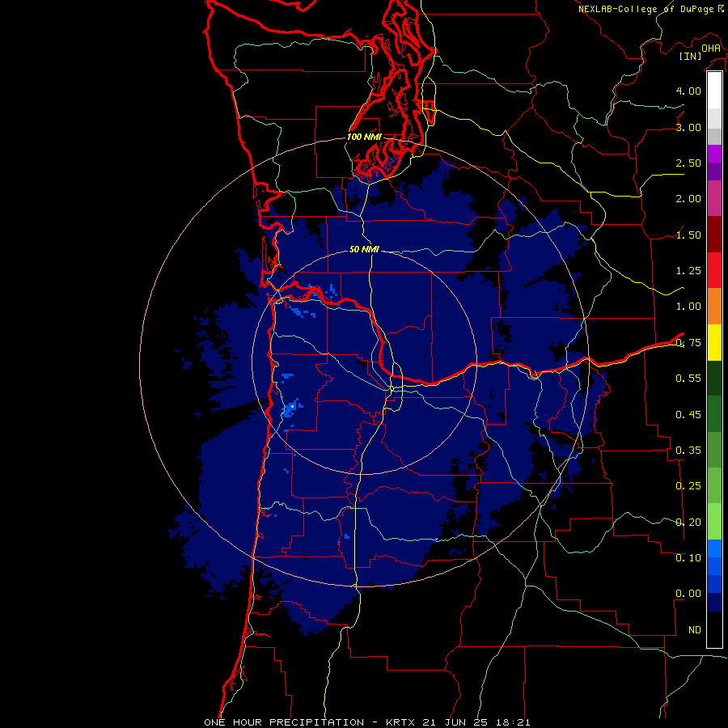728x728 pixels.
Task: Select the dark red legend color block
Action: (714, 235)
